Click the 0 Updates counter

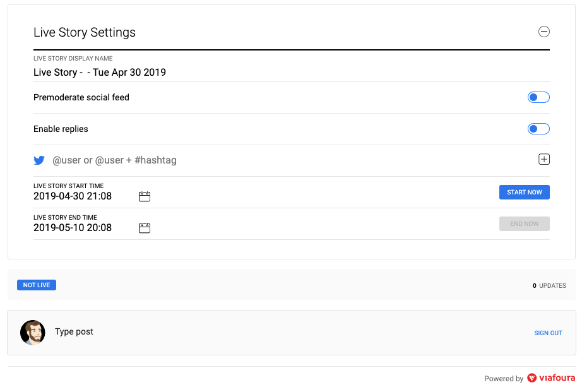point(549,286)
